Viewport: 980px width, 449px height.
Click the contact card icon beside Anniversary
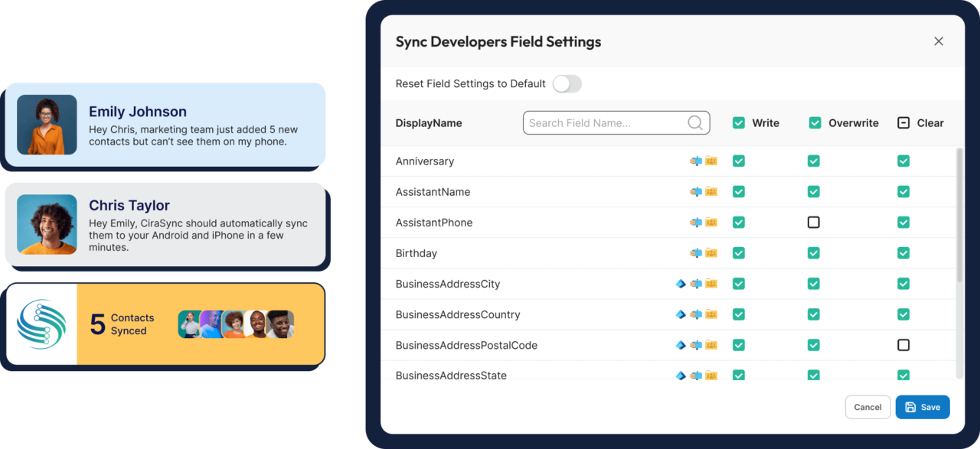[x=712, y=161]
